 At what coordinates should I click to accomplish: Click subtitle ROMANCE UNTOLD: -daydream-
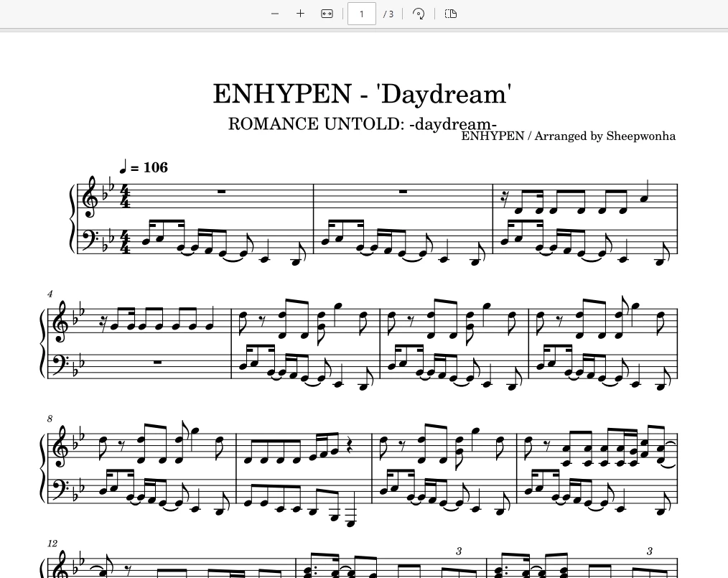[x=363, y=124]
